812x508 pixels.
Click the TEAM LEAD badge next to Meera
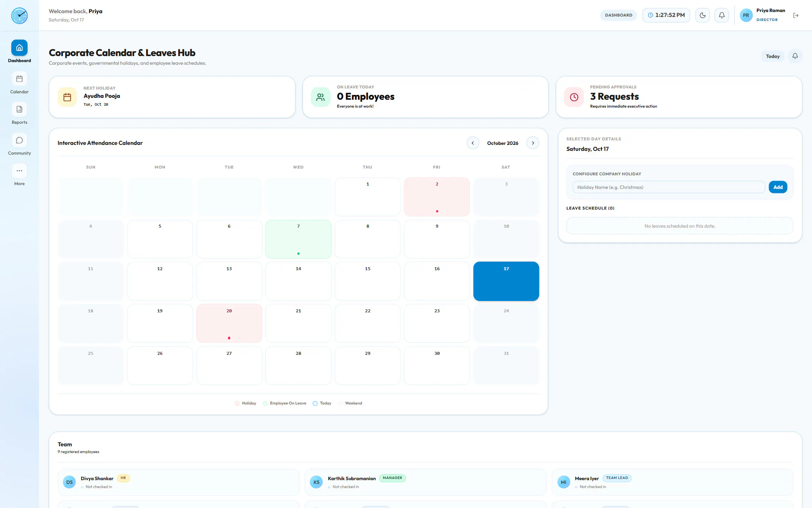617,478
